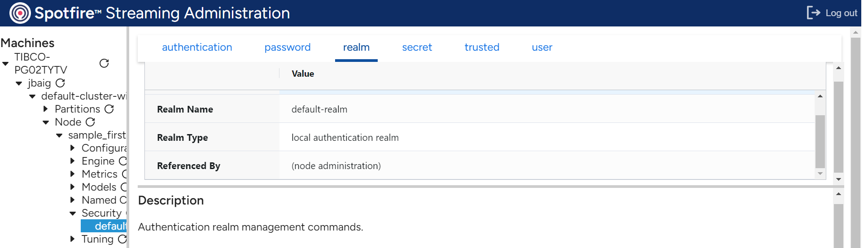Click the Description heading
Image resolution: width=868 pixels, height=248 pixels.
(171, 200)
